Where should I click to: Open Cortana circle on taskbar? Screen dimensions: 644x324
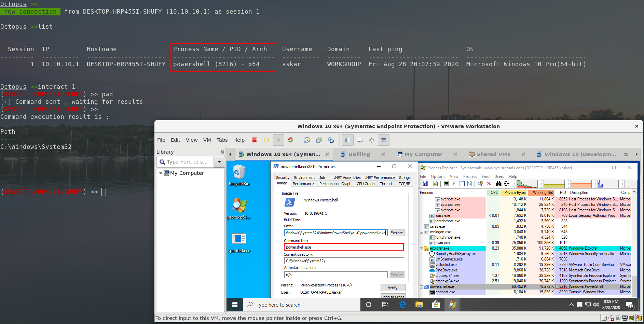368,305
